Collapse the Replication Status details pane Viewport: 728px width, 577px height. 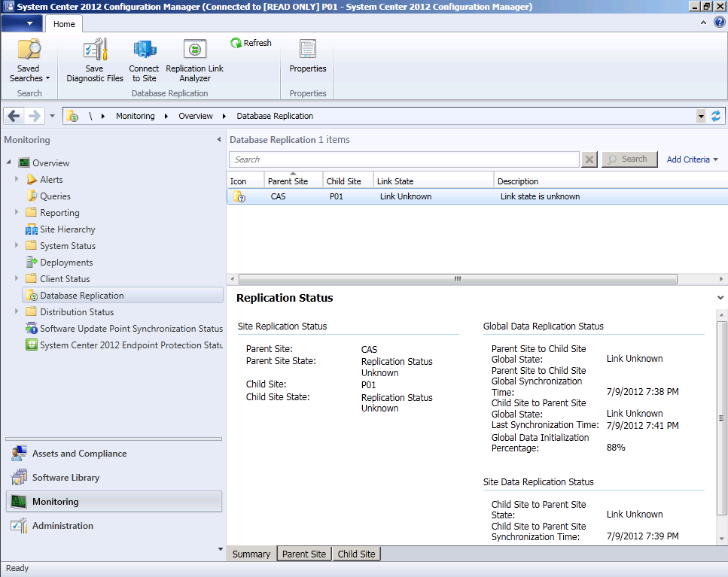coord(720,298)
